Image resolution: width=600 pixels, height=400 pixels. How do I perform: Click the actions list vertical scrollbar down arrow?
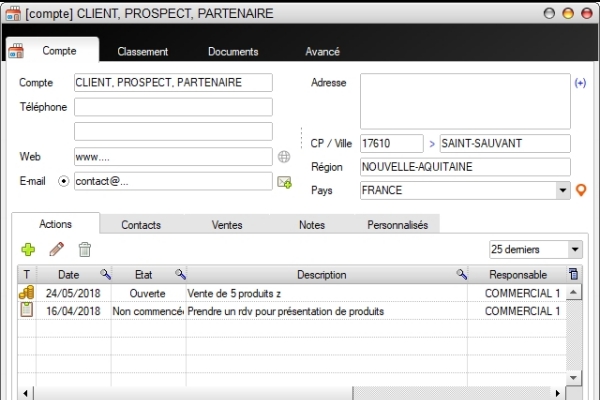(574, 377)
